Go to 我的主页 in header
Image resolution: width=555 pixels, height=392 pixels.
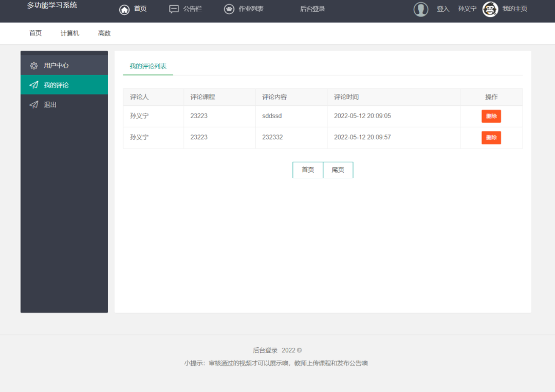click(x=514, y=9)
